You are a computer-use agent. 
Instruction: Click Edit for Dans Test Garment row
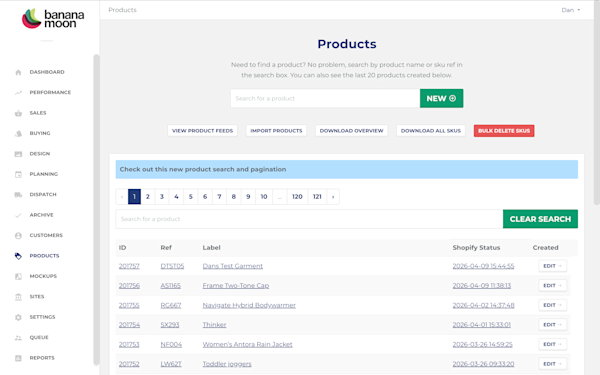[x=553, y=266]
